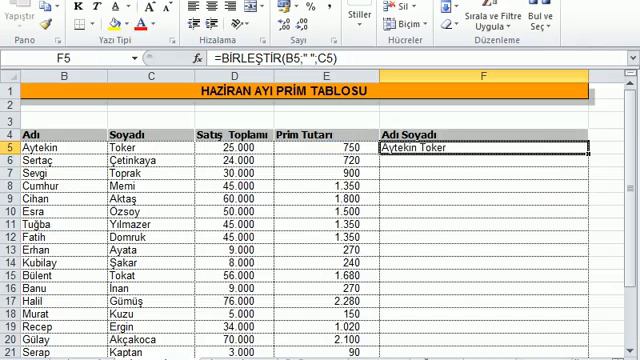Click the Increase Decimal icon

[284, 24]
